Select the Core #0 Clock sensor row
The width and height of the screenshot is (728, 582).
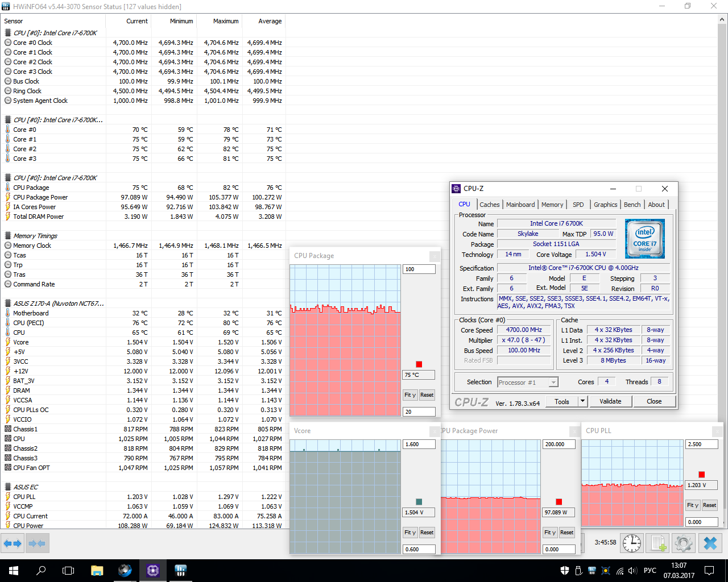[143, 43]
